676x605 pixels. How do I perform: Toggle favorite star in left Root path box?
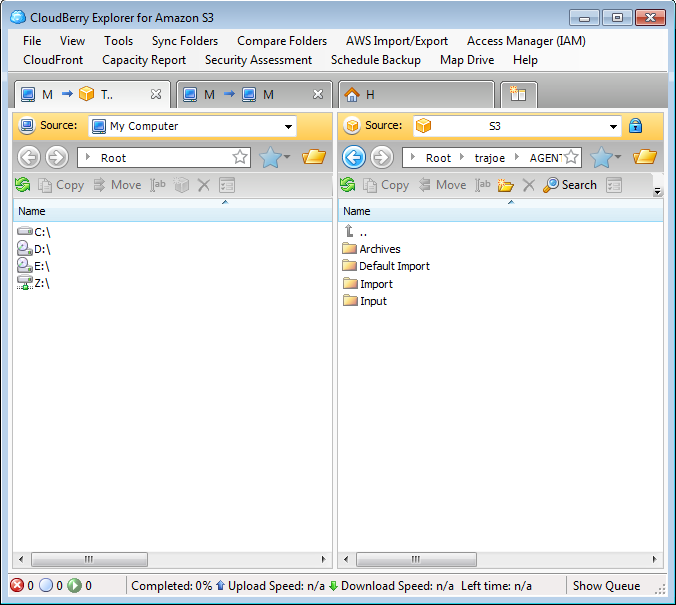[240, 157]
